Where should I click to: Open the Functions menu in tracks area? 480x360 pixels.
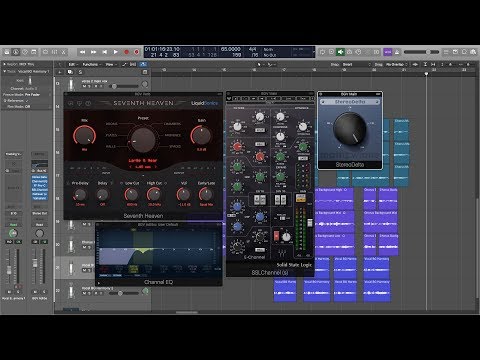(x=91, y=64)
